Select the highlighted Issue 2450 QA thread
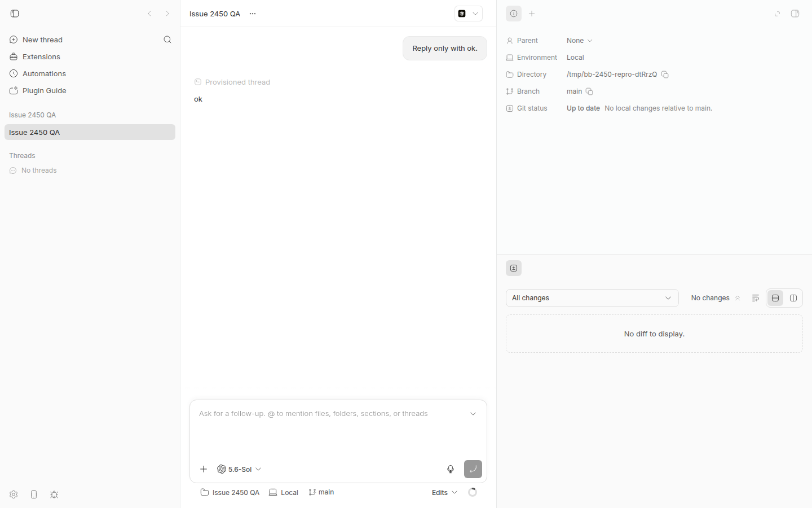812x508 pixels. [90, 132]
